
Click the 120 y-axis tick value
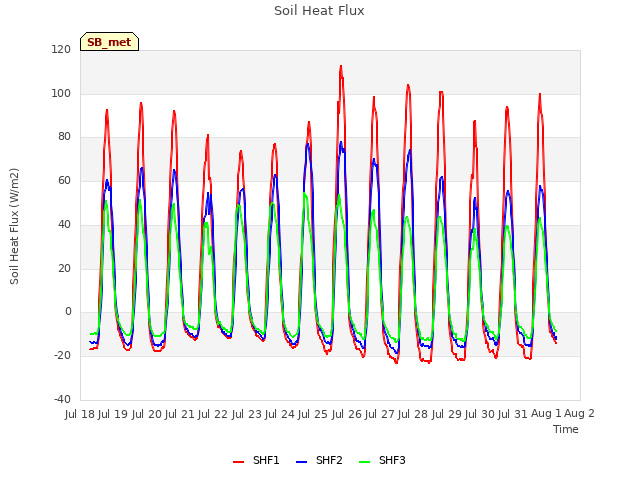point(61,50)
